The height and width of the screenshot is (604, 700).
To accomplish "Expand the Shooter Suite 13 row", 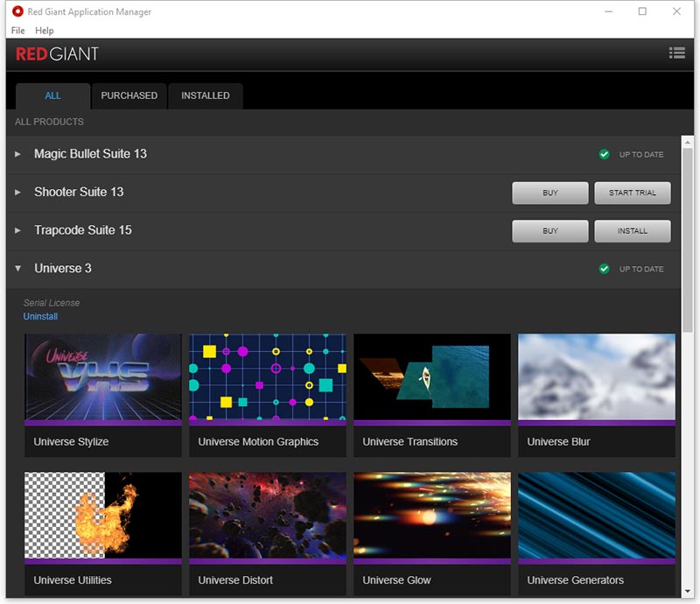I will coord(17,192).
